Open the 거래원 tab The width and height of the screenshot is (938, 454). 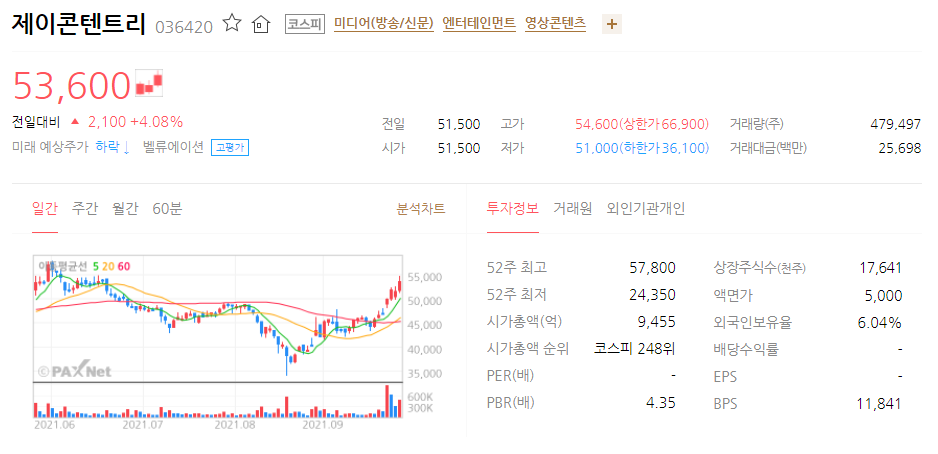pyautogui.click(x=572, y=209)
